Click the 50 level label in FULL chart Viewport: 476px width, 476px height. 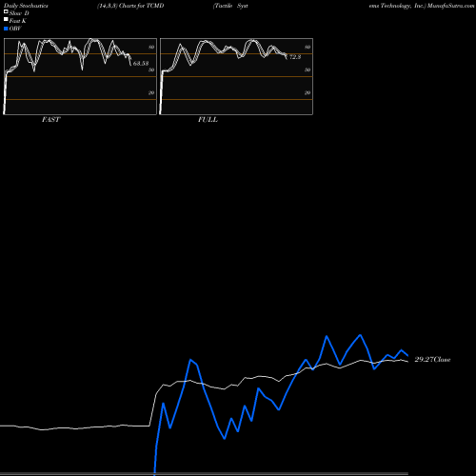click(307, 69)
